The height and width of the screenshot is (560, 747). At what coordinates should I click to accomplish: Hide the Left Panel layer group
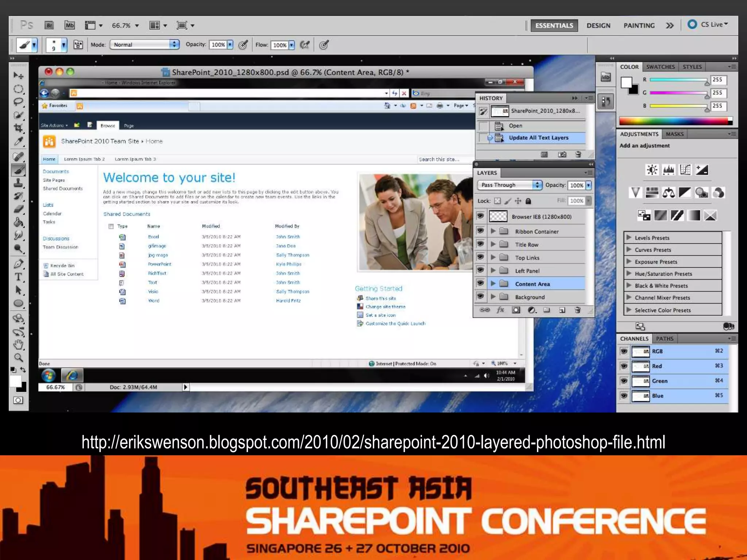point(480,270)
